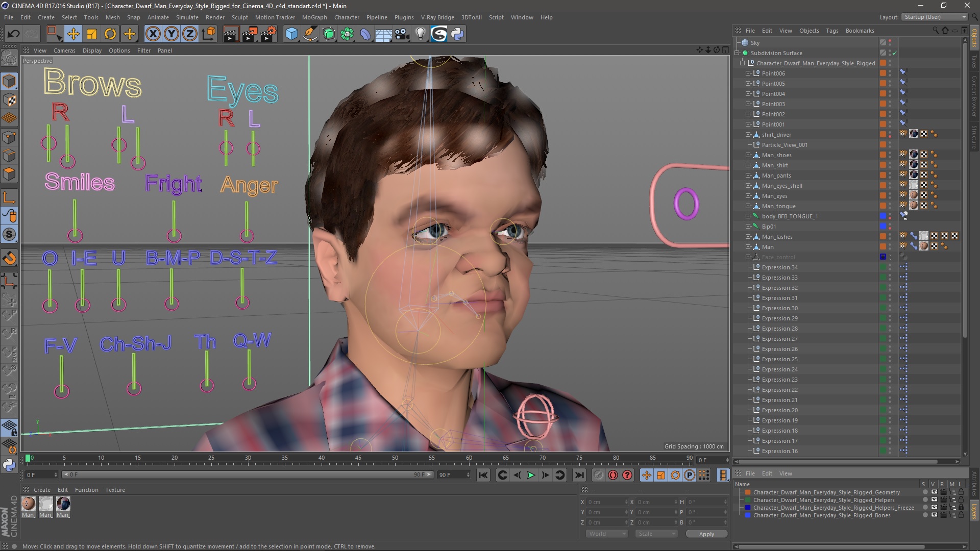The width and height of the screenshot is (980, 551).
Task: Click the Python script icon in toolbar
Action: point(458,34)
